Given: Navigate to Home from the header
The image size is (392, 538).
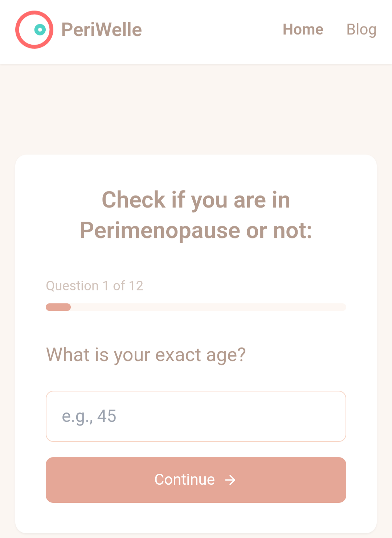Looking at the screenshot, I should coord(303,30).
